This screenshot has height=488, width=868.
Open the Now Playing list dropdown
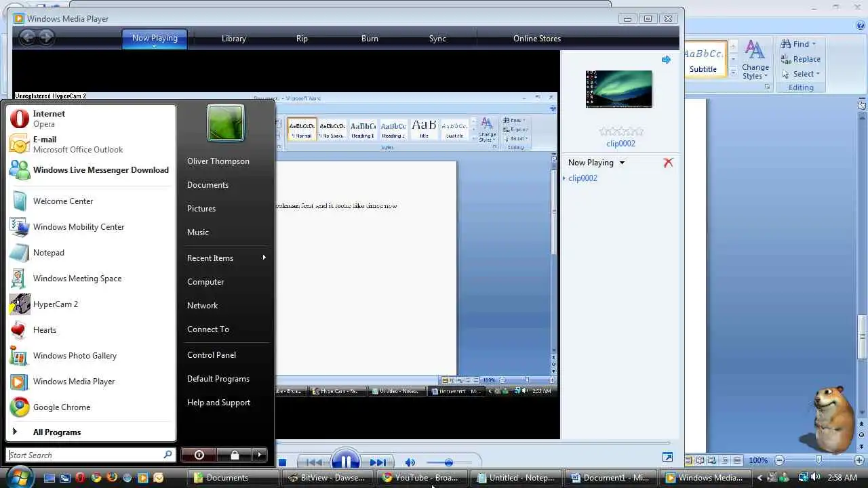(x=622, y=163)
